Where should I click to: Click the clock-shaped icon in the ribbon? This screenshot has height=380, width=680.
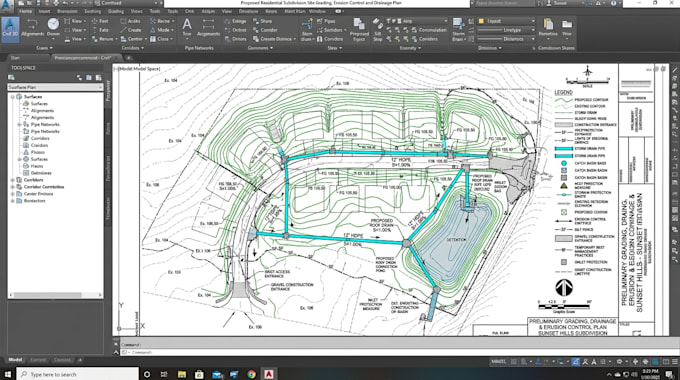pos(53,27)
